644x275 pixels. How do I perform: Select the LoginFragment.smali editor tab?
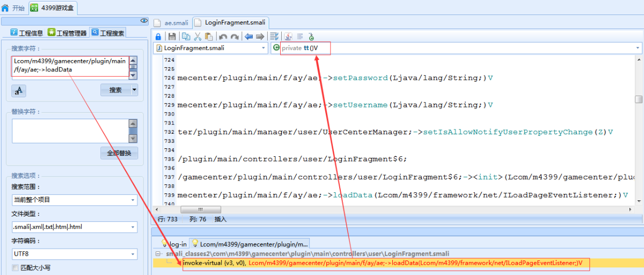coord(230,23)
